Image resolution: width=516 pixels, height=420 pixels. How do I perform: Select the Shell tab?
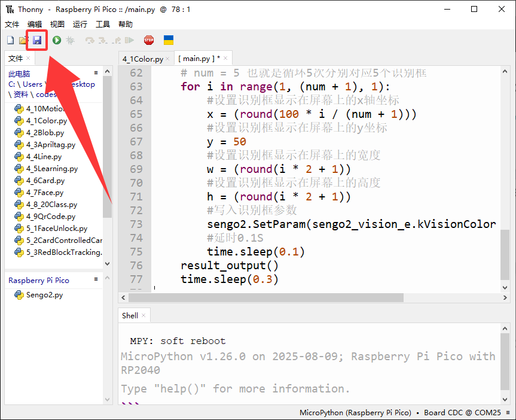(x=130, y=315)
